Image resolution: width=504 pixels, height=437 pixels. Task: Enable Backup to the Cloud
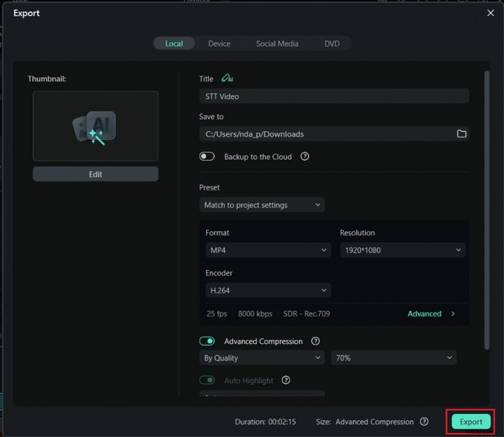[x=207, y=156]
